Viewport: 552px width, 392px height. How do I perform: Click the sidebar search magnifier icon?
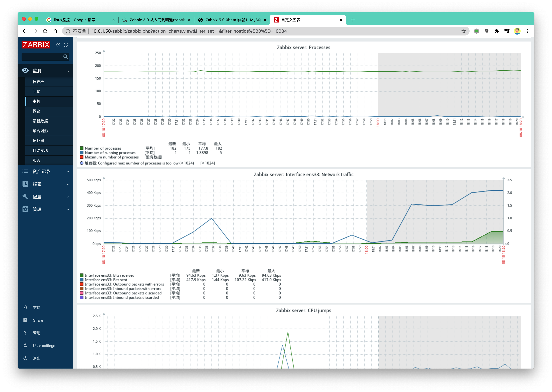pyautogui.click(x=65, y=56)
